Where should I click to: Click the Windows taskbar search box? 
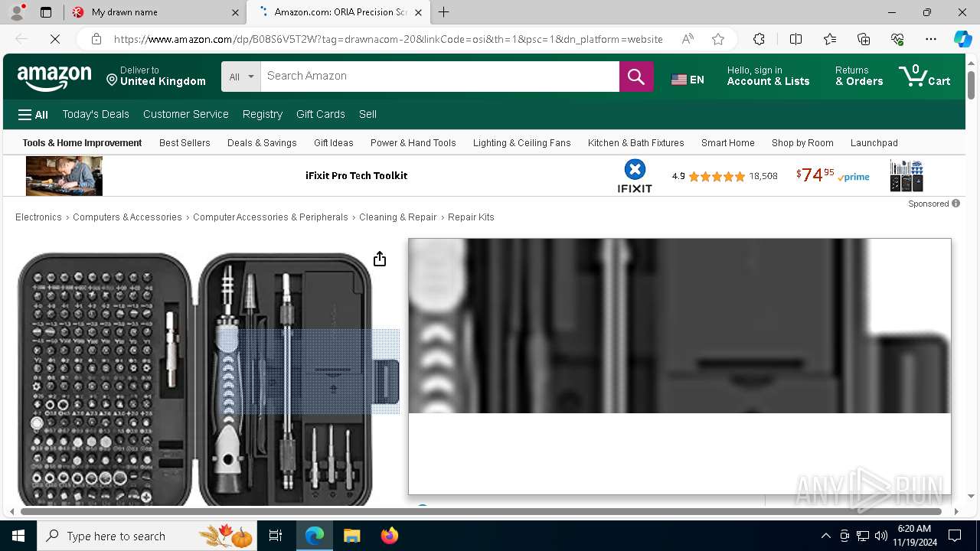pos(145,536)
